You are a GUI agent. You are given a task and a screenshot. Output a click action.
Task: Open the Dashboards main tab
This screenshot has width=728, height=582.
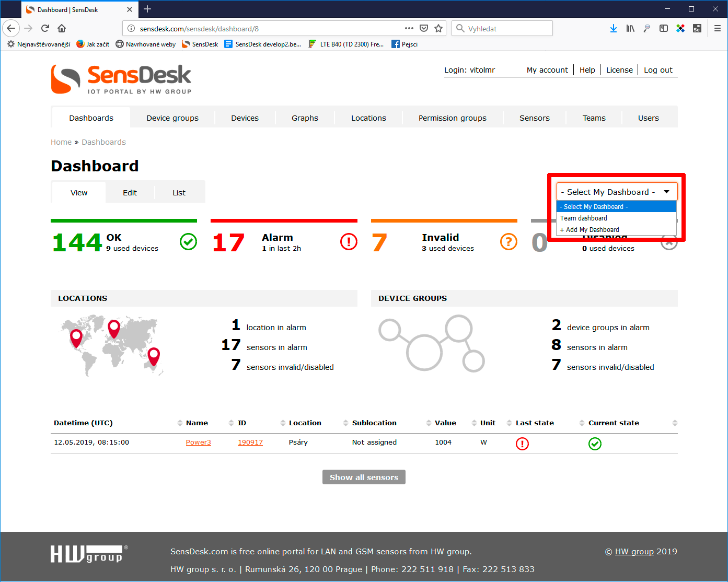coord(91,118)
